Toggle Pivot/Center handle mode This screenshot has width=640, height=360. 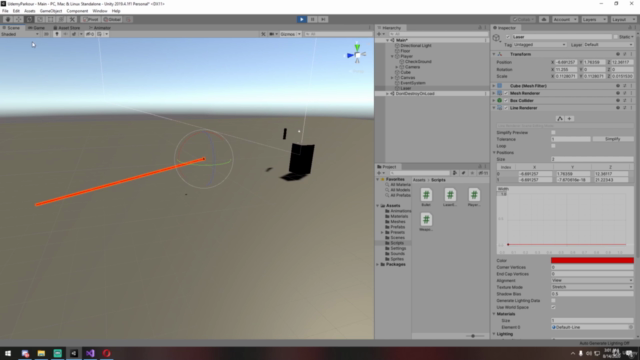(x=90, y=19)
